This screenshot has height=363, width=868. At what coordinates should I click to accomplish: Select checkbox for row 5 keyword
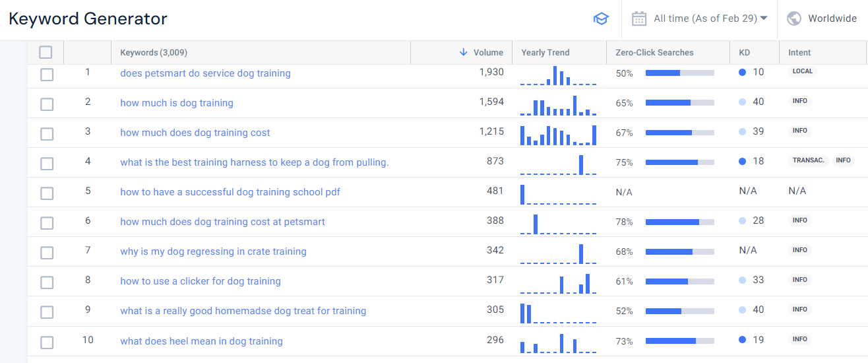(x=47, y=193)
